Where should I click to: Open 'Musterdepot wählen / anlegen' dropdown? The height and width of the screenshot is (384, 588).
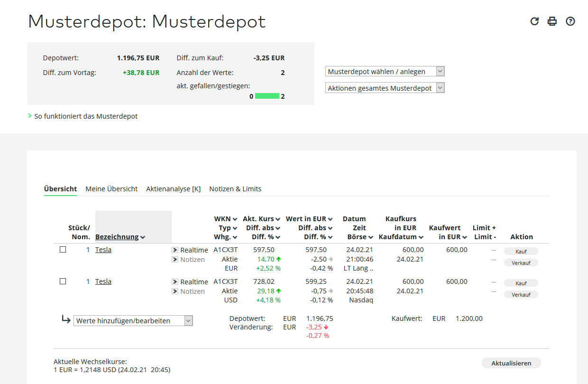click(385, 72)
